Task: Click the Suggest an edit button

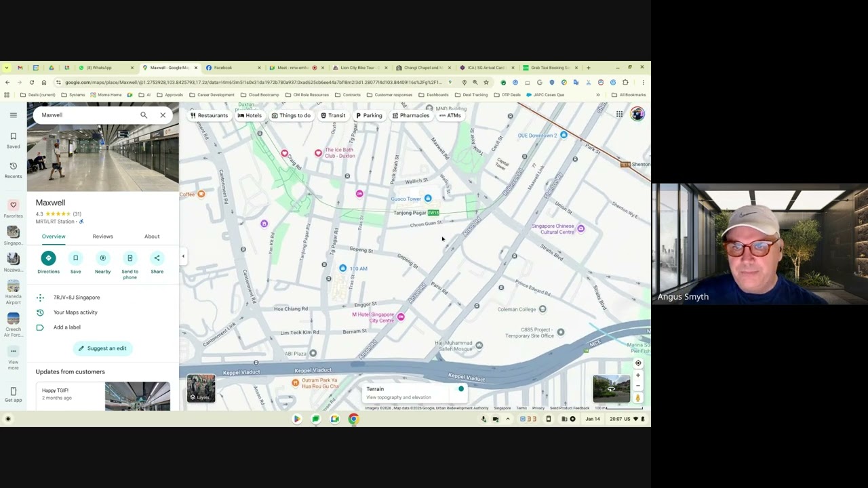Action: pyautogui.click(x=102, y=348)
